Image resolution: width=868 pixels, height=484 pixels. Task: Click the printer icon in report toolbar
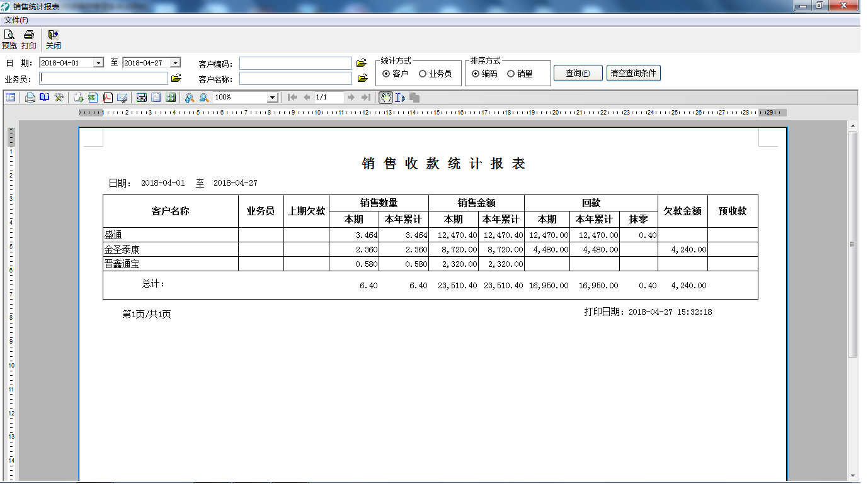[30, 98]
